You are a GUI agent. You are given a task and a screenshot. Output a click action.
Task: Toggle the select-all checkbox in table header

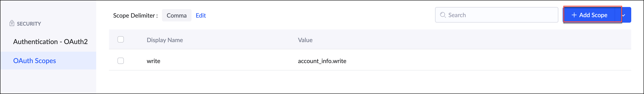point(120,40)
